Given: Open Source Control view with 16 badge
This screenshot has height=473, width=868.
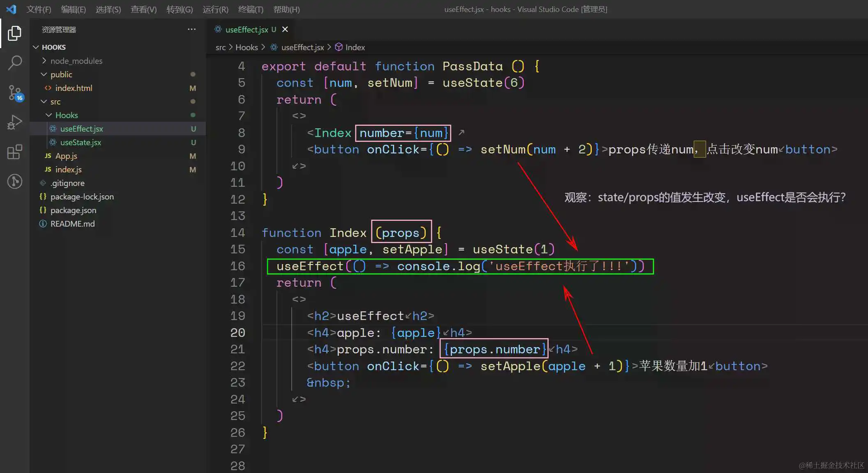Looking at the screenshot, I should [x=16, y=93].
